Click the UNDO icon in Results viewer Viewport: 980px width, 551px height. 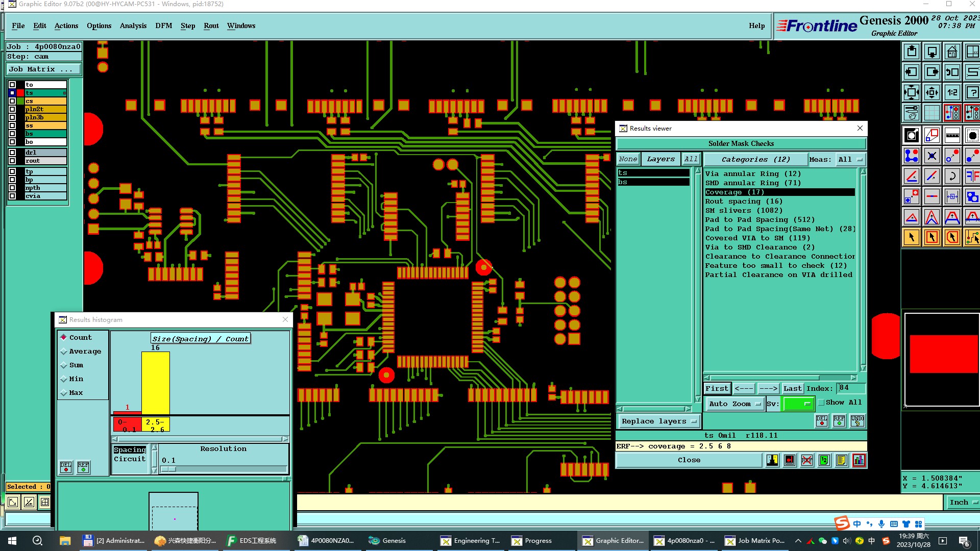[857, 421]
